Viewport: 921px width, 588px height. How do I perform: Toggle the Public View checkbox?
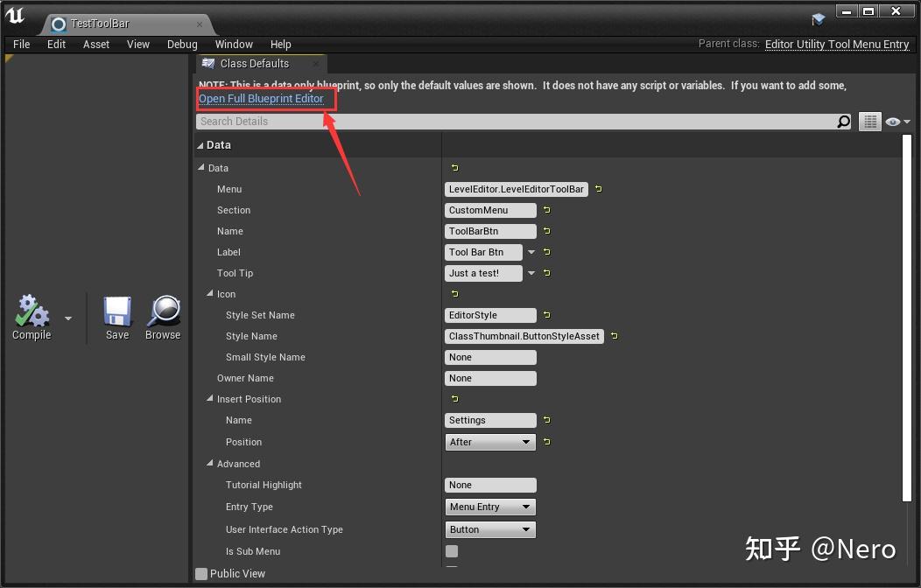(x=199, y=573)
